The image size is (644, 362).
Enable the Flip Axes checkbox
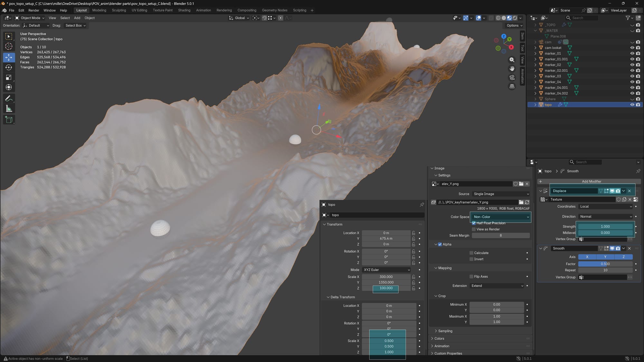[x=471, y=276]
